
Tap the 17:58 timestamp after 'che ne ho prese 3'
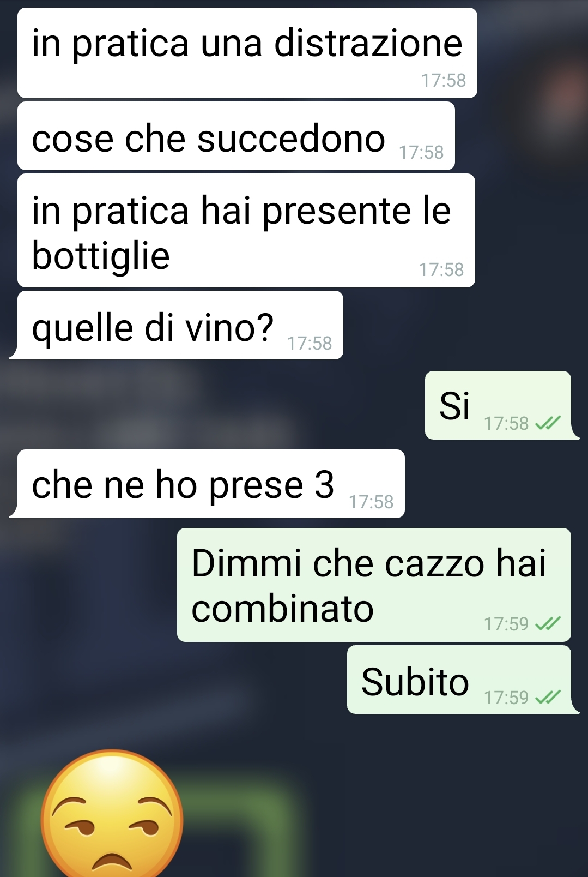tap(371, 502)
